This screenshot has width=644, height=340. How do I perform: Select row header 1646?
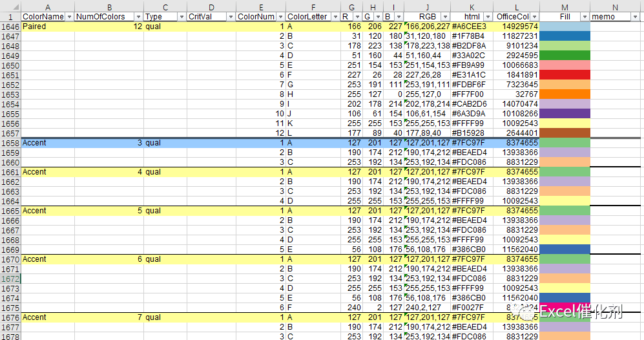(x=10, y=27)
